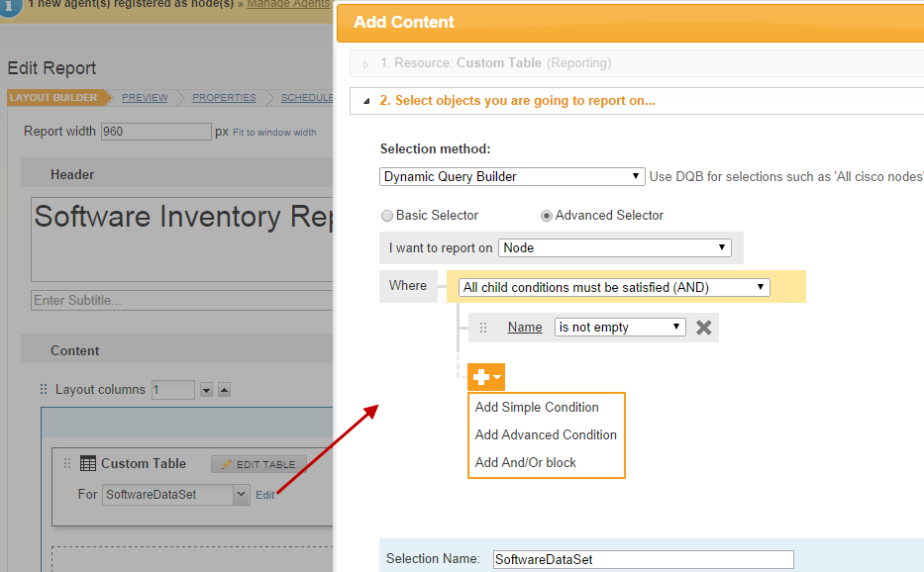
Task: Open the orange plus add-condition button
Action: (x=486, y=377)
